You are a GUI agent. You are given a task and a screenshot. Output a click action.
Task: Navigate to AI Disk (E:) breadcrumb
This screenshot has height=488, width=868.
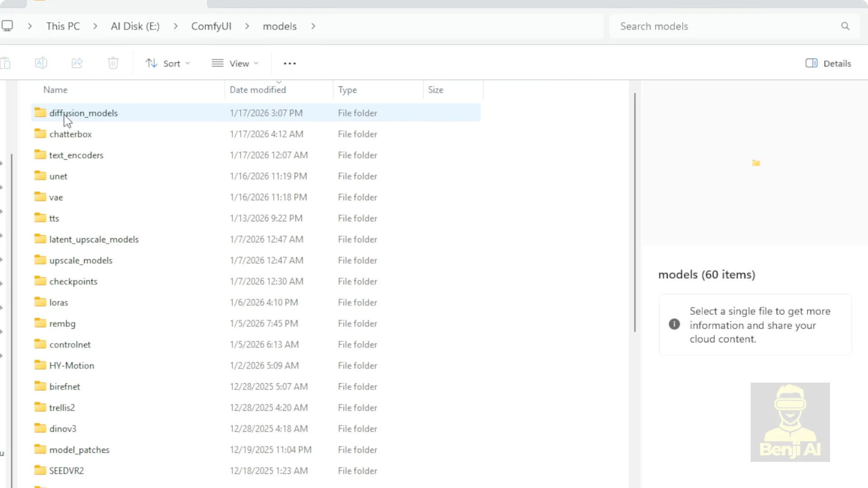(135, 26)
